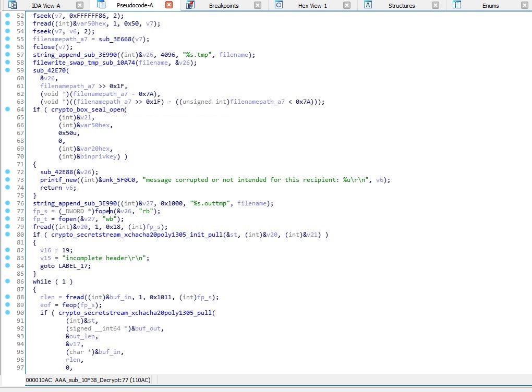This screenshot has width=532, height=392.
Task: Click the Breakpoints tab icon
Action: point(191,5)
